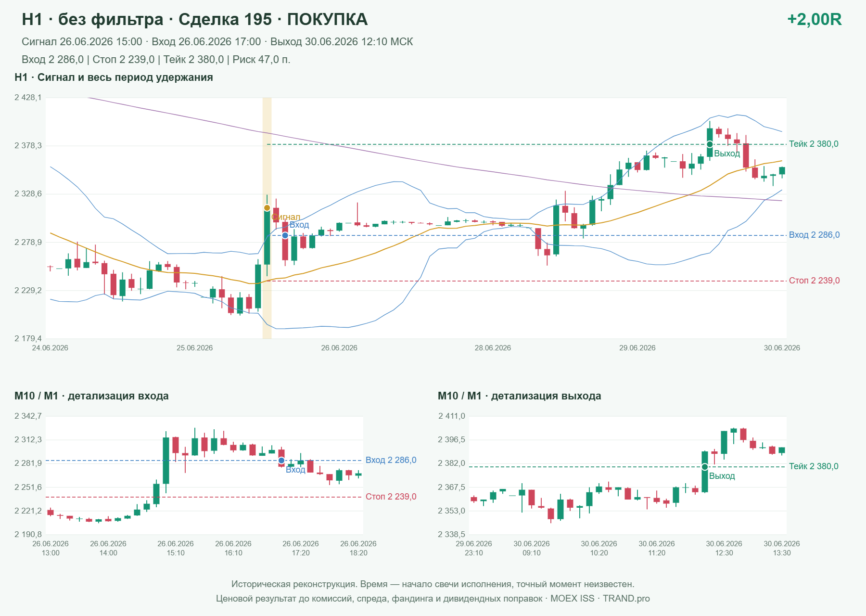Click the green exit dot in the exit detail chart
This screenshot has height=616, width=866.
tap(705, 467)
